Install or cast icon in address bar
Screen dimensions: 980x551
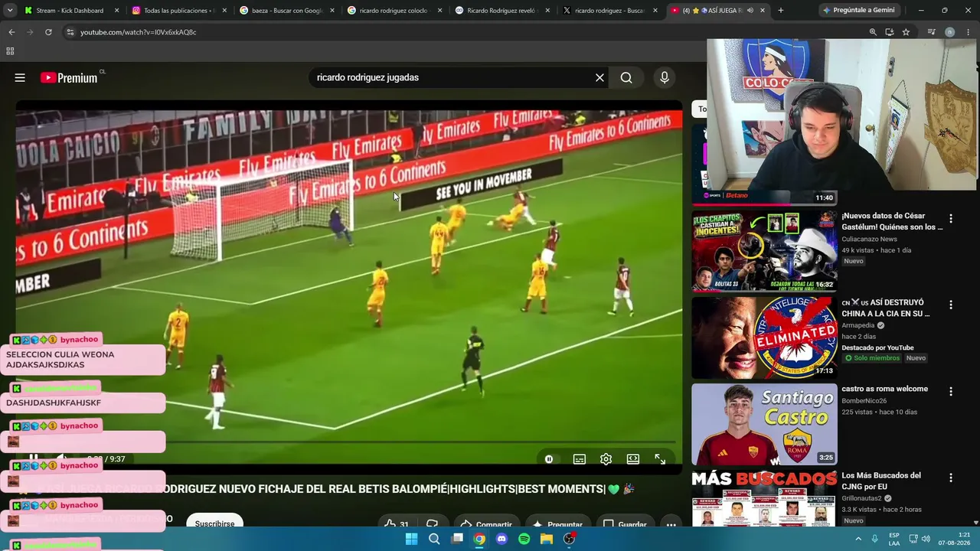tap(890, 32)
